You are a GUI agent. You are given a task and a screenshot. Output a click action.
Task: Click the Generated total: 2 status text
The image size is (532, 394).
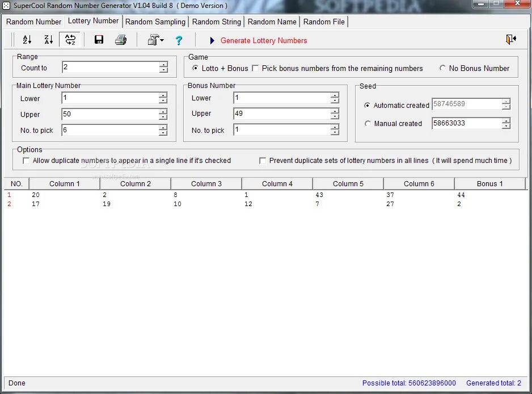[x=493, y=383]
